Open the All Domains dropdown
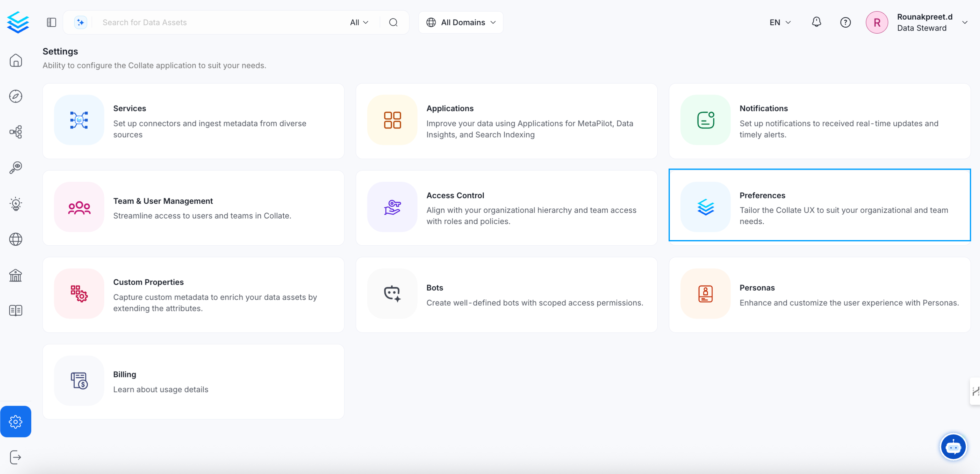The image size is (980, 474). click(x=461, y=22)
